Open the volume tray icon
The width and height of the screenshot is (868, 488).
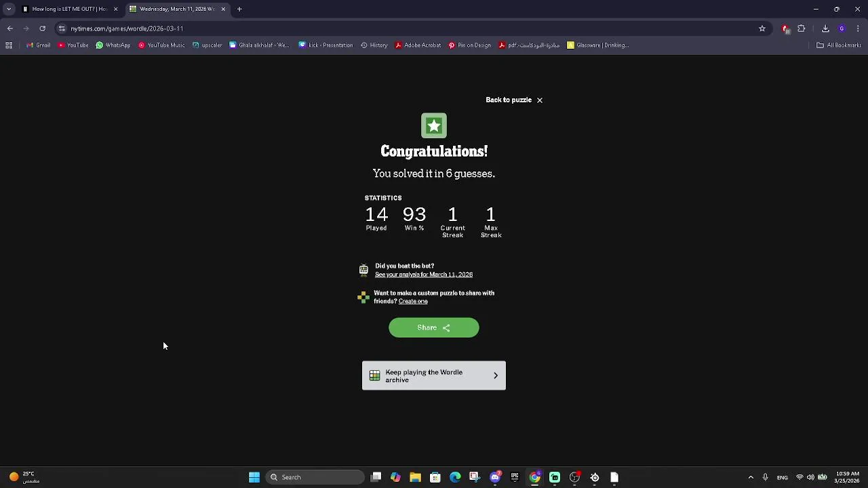click(x=810, y=478)
